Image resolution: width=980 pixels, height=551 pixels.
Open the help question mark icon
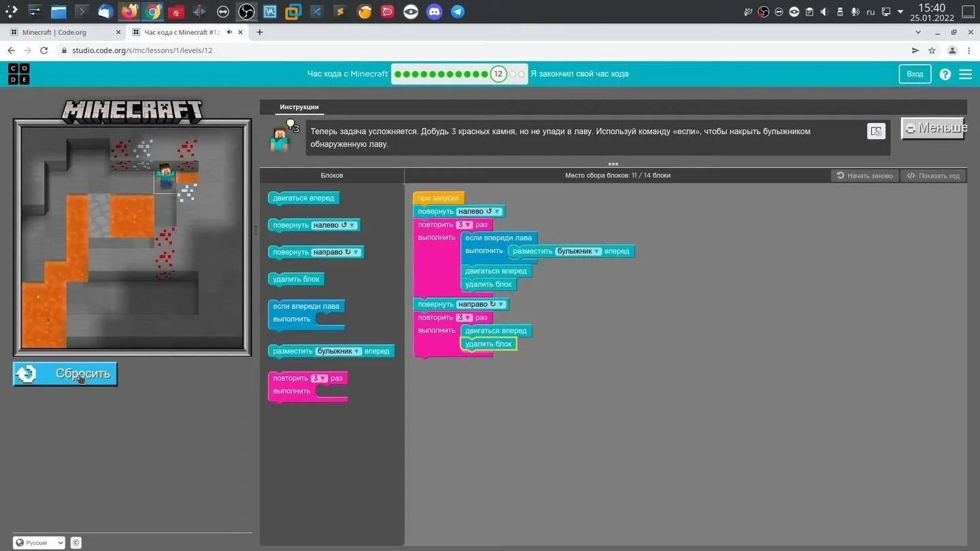pos(945,74)
